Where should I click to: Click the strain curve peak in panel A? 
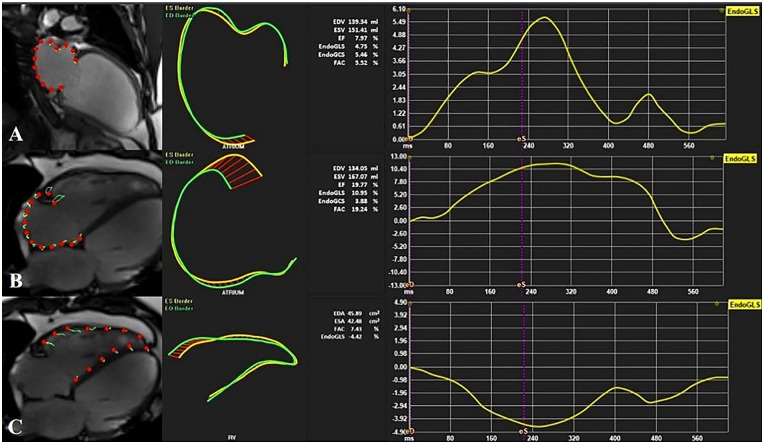(x=543, y=18)
